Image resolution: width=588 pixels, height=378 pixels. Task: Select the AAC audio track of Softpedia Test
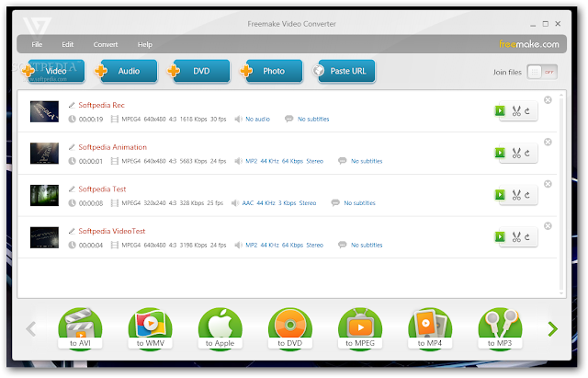[279, 203]
